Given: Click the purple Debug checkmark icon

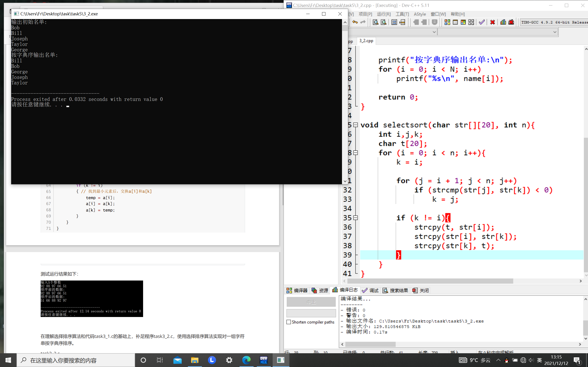Looking at the screenshot, I should (482, 22).
